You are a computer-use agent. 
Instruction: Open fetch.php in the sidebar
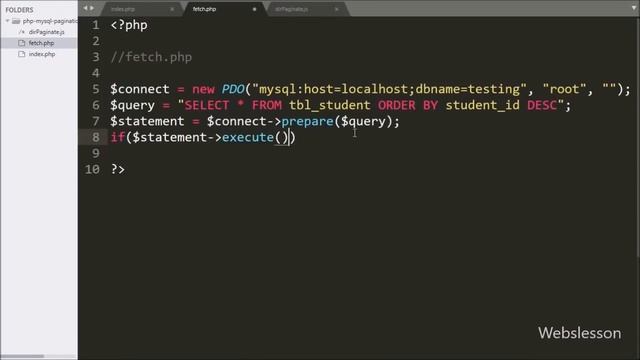pos(41,43)
